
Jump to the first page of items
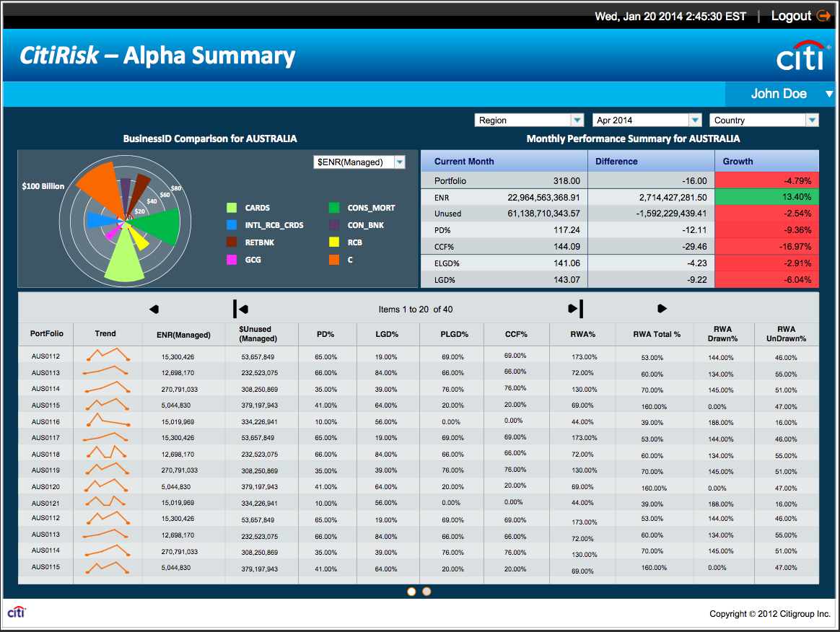click(240, 309)
